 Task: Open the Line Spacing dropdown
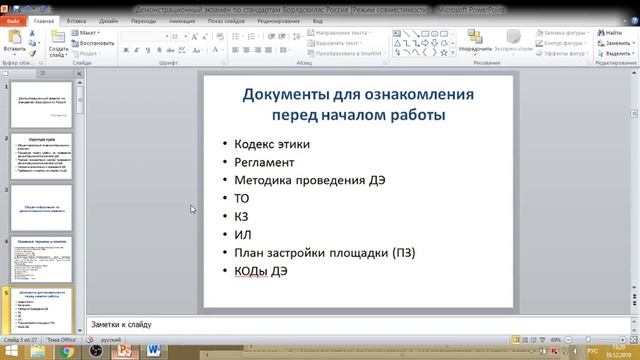[x=298, y=37]
